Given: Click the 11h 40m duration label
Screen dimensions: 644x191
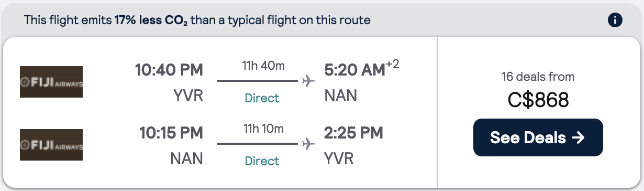Looking at the screenshot, I should [263, 66].
